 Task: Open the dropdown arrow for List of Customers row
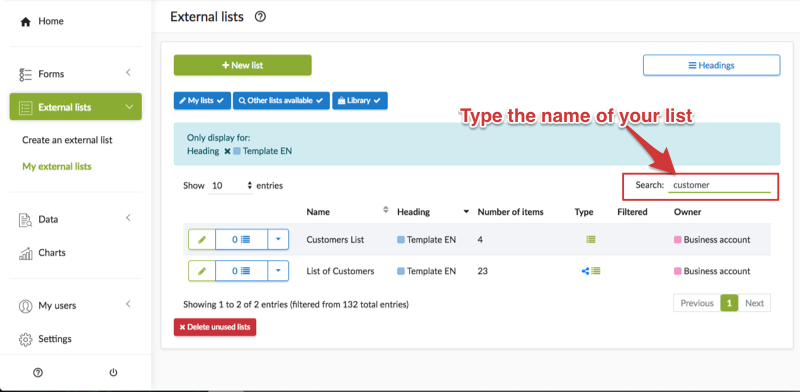[x=278, y=271]
